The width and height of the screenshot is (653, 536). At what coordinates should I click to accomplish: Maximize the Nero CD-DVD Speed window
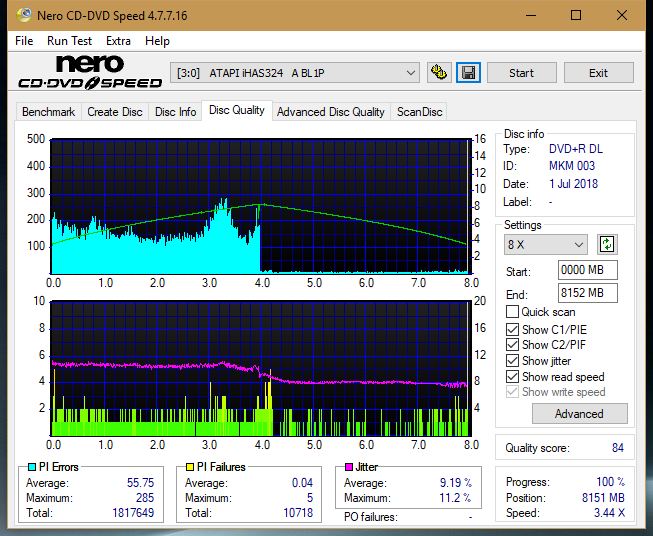pos(576,16)
